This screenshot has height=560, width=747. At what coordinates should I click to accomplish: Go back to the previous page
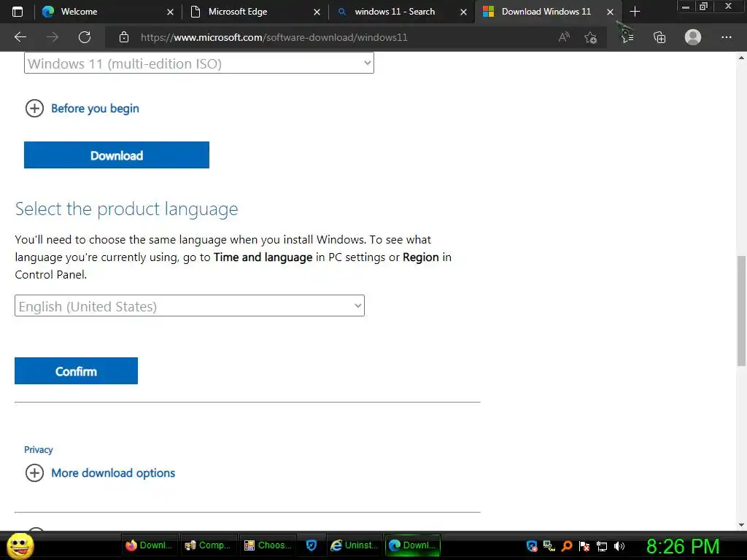pos(20,37)
